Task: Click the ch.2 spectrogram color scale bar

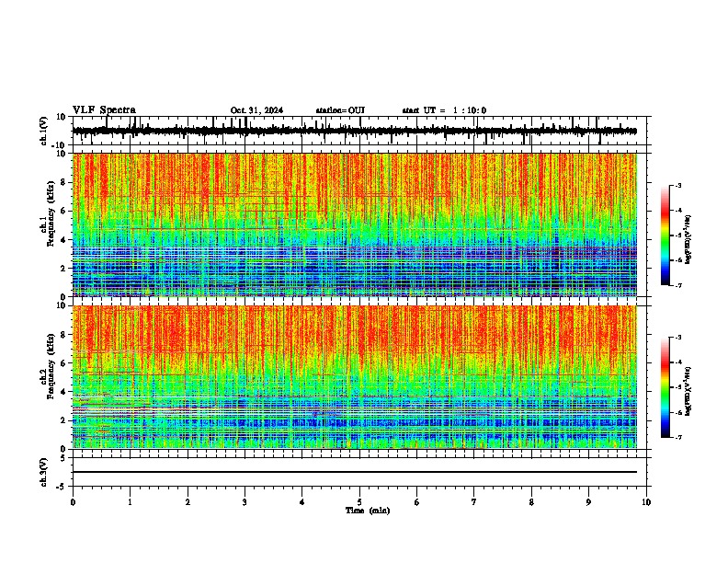Action: 665,387
